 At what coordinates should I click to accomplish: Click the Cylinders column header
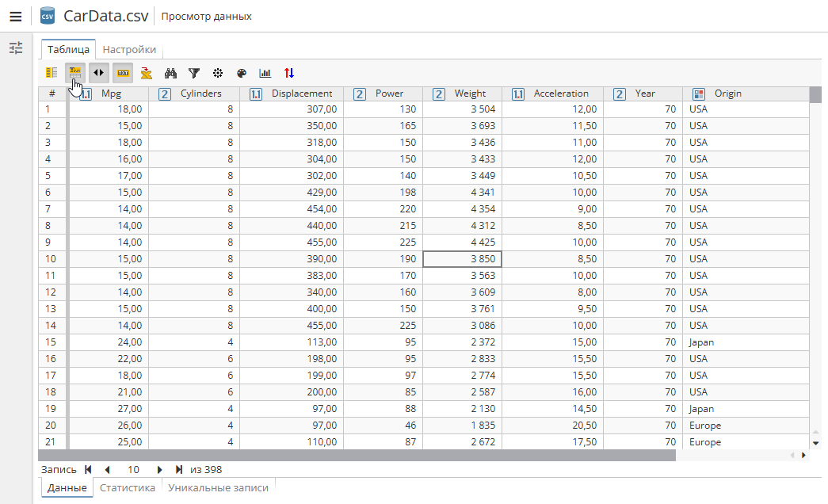194,94
